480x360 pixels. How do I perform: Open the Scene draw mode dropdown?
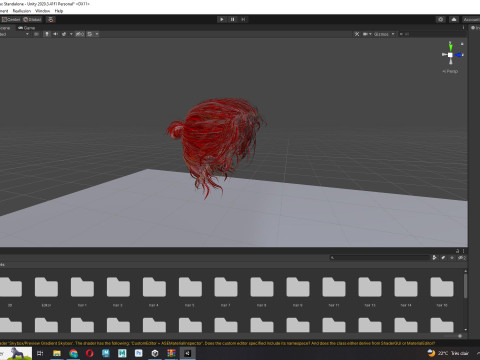[x=14, y=34]
